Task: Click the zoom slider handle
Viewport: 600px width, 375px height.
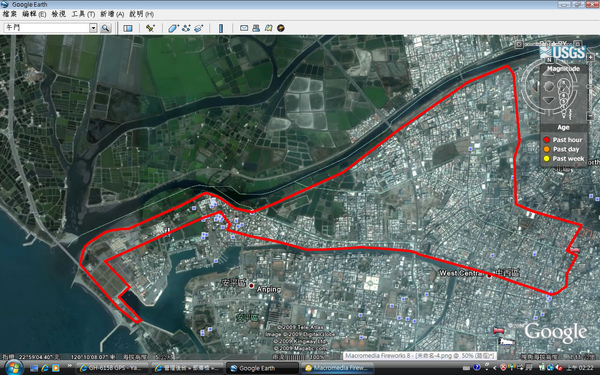Action: (x=590, y=87)
